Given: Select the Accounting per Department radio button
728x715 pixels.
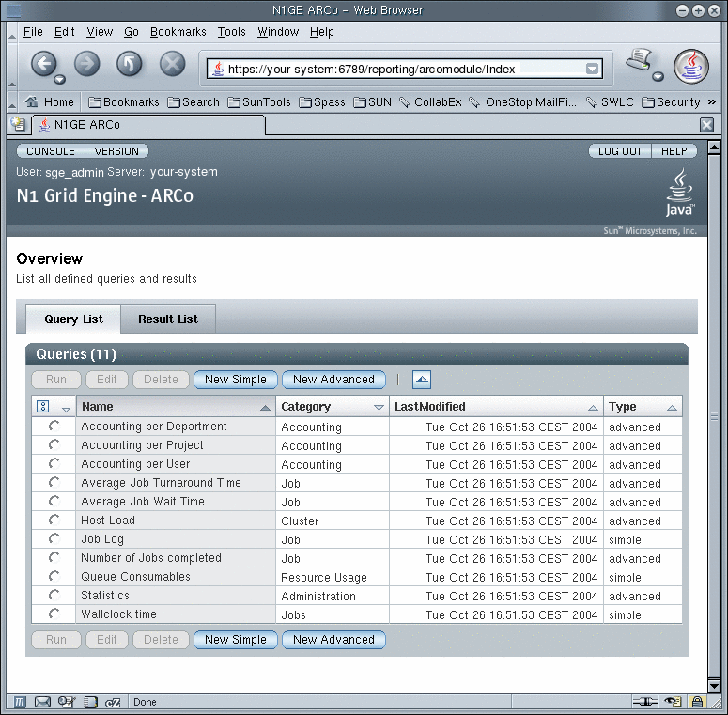Looking at the screenshot, I should coord(54,426).
